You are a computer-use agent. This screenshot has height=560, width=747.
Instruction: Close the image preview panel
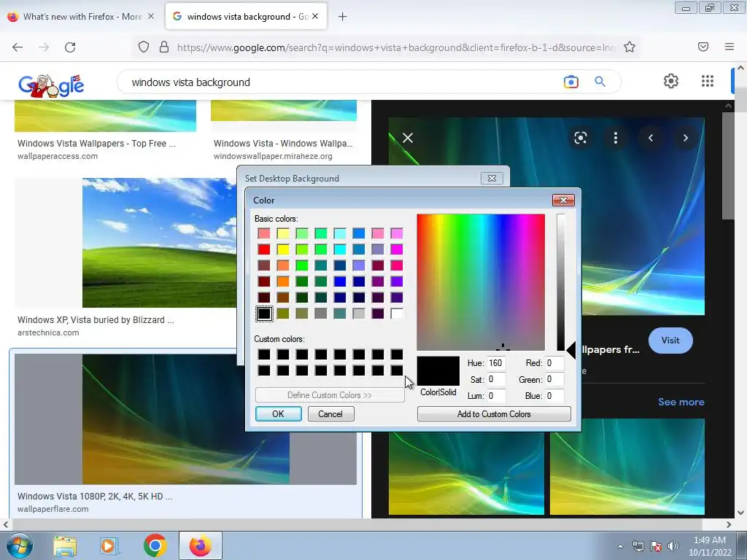point(408,138)
